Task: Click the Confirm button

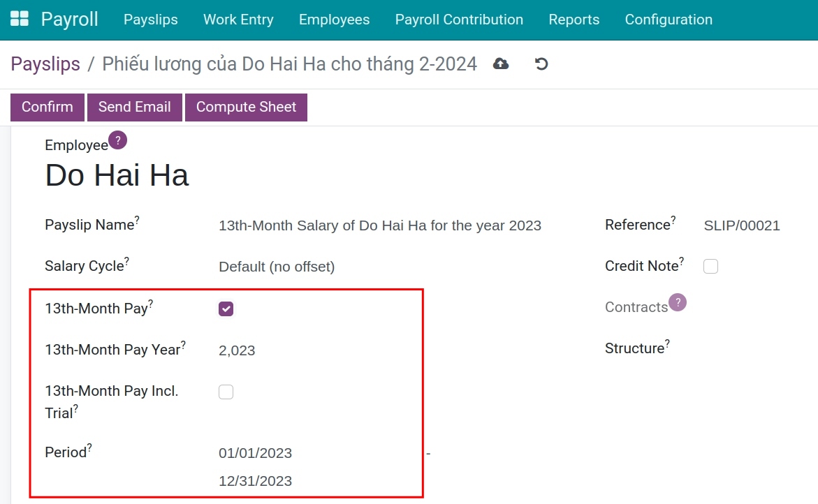Action: tap(46, 107)
